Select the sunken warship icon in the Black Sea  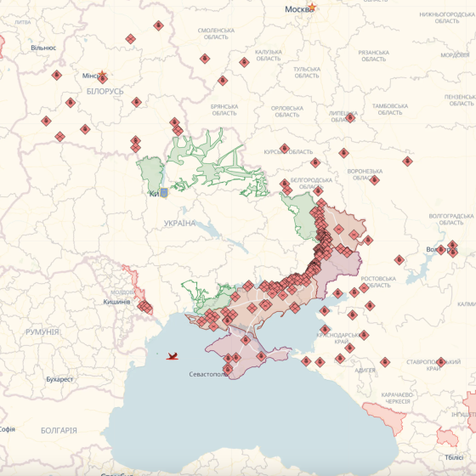point(173,356)
